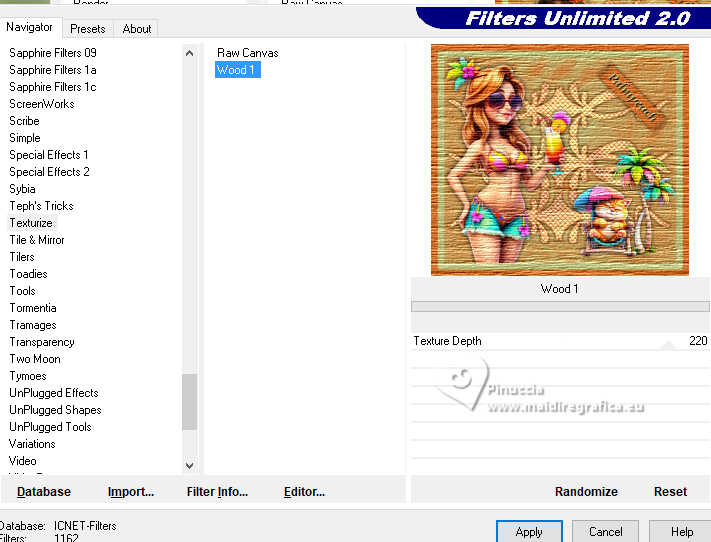The image size is (711, 542).
Task: Apply the Wood 1 filter
Action: (529, 532)
